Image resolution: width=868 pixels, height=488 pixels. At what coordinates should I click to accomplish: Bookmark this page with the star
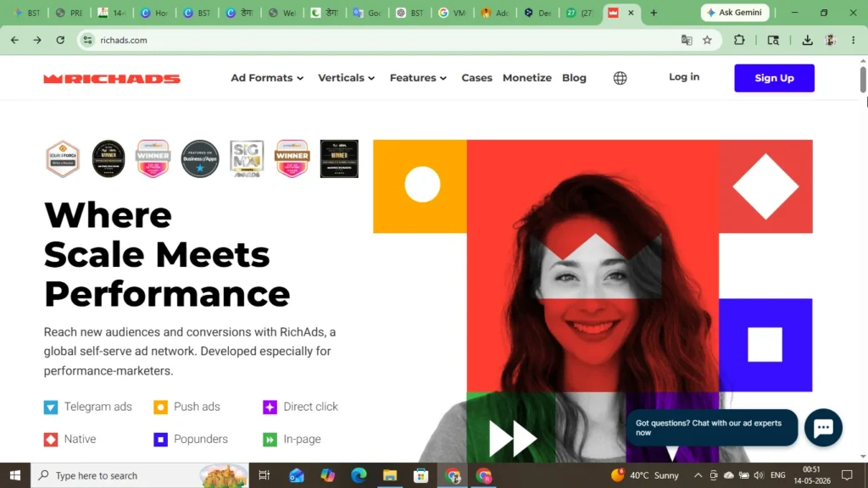coord(707,40)
